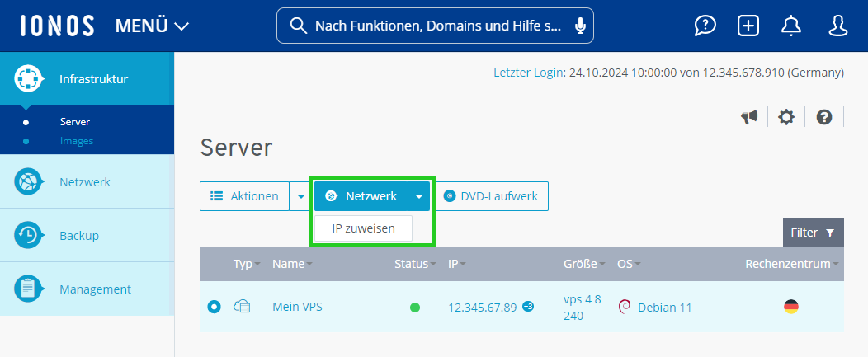Screen dimensions: 868x357
Task: Click the VPS server type icon
Action: [243, 306]
